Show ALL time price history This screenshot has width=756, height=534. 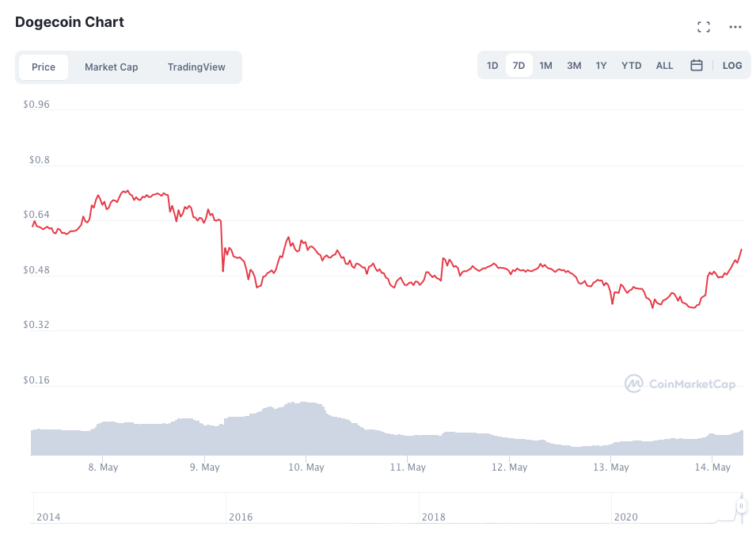pyautogui.click(x=664, y=66)
